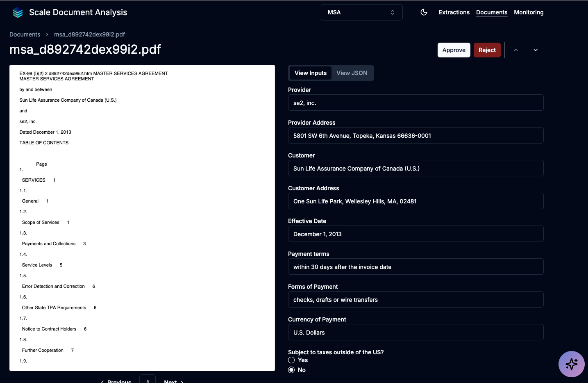
Task: Select No for taxes outside the US
Action: [291, 369]
